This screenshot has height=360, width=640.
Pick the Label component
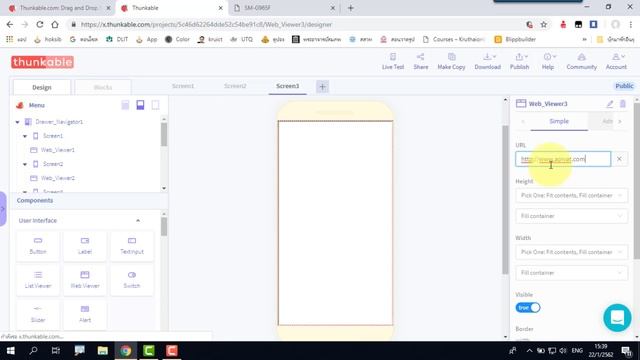pos(85,246)
